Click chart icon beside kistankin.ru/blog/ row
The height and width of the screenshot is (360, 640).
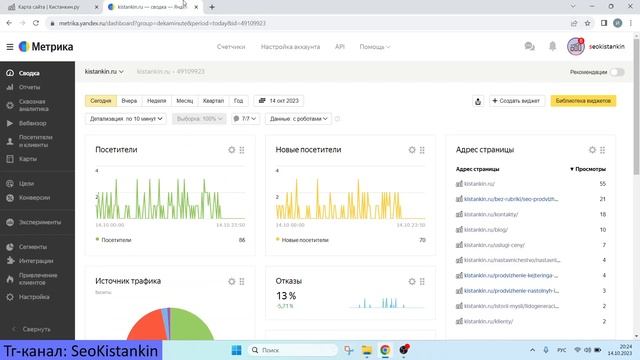point(459,230)
